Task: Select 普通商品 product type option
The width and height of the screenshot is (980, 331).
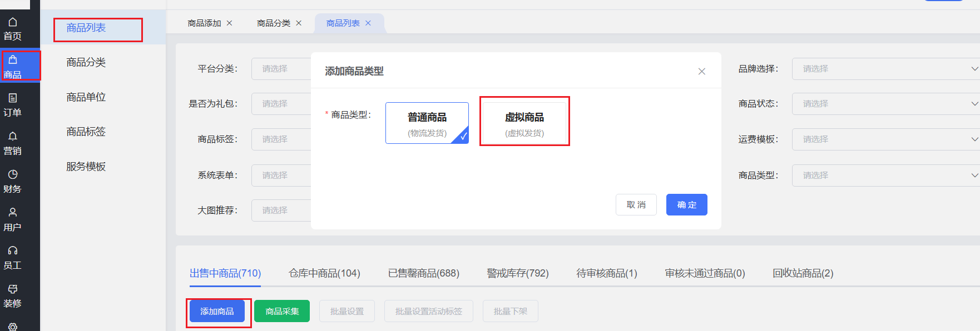Action: pyautogui.click(x=427, y=123)
